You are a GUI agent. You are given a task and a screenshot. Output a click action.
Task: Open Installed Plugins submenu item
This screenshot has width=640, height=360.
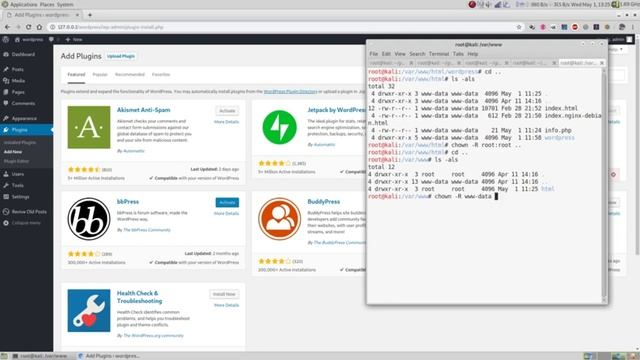pos(20,142)
